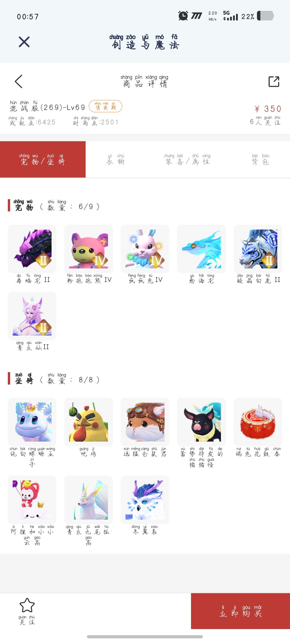
Task: Select the 迅猛仓鼠君 mount thumbnail
Action: click(145, 422)
